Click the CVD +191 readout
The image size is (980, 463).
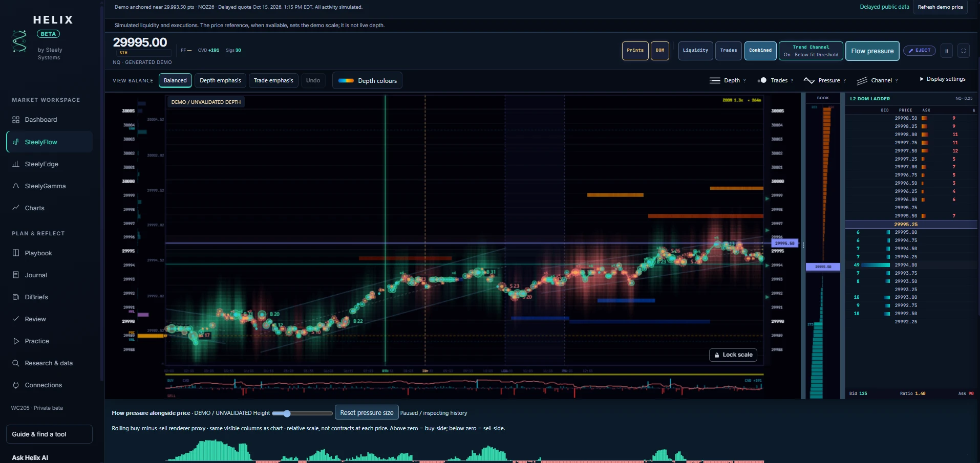(x=208, y=50)
